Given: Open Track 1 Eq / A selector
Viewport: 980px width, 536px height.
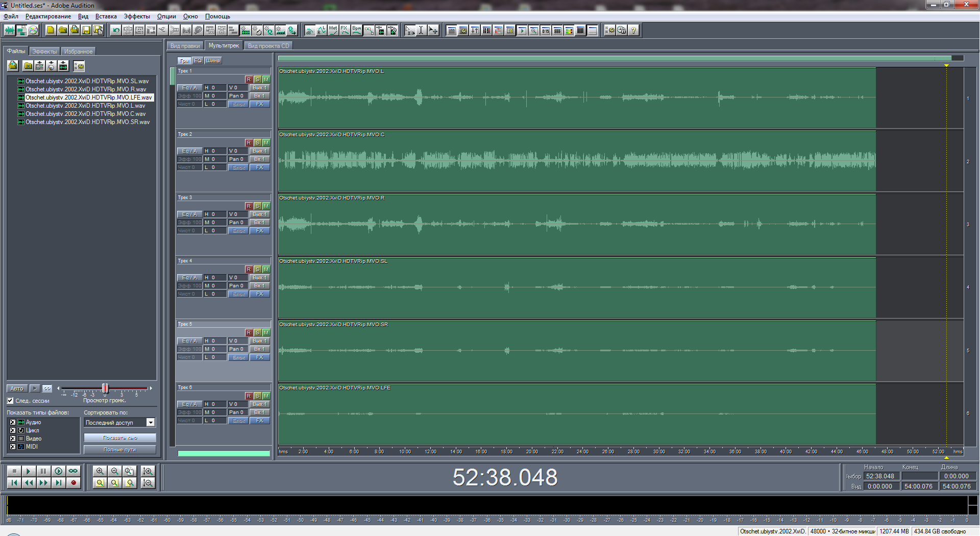Looking at the screenshot, I should [189, 88].
